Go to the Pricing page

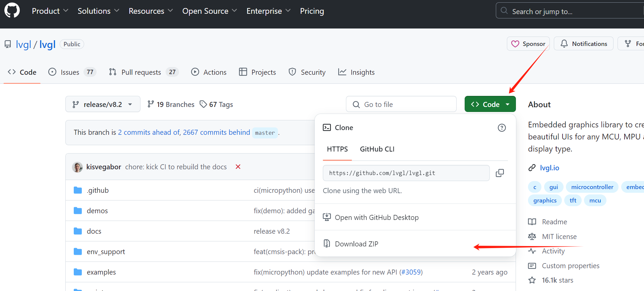312,11
